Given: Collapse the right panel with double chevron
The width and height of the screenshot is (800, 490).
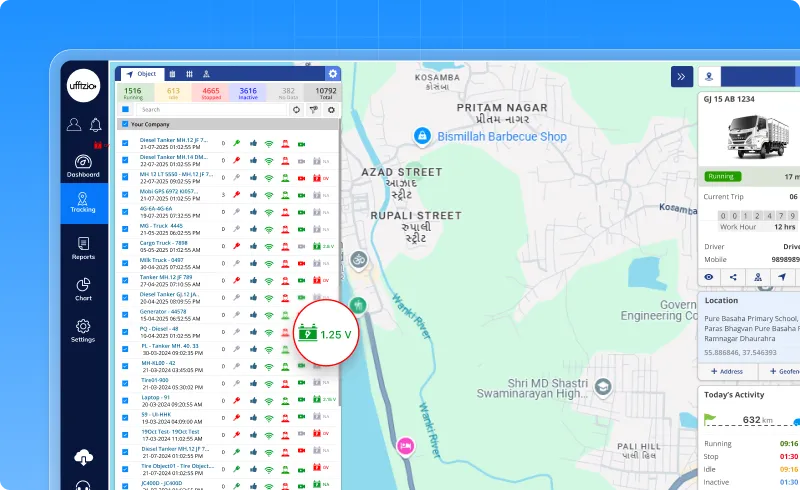Looking at the screenshot, I should tap(680, 76).
